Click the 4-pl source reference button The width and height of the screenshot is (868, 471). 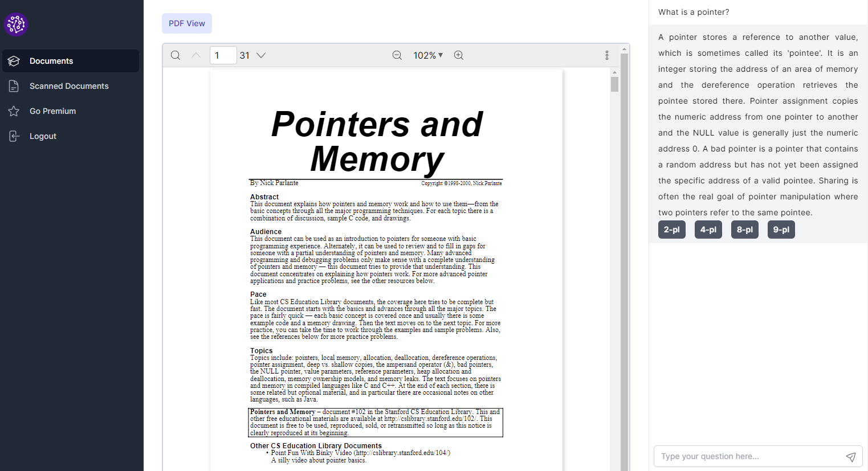coord(708,230)
